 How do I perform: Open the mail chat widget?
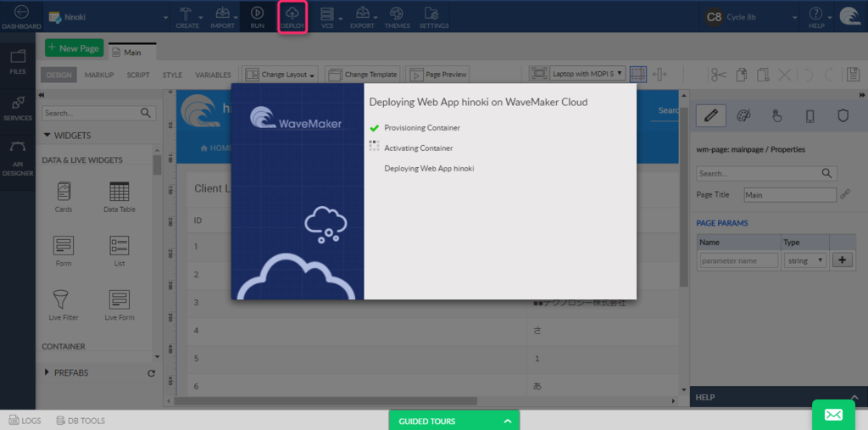834,415
